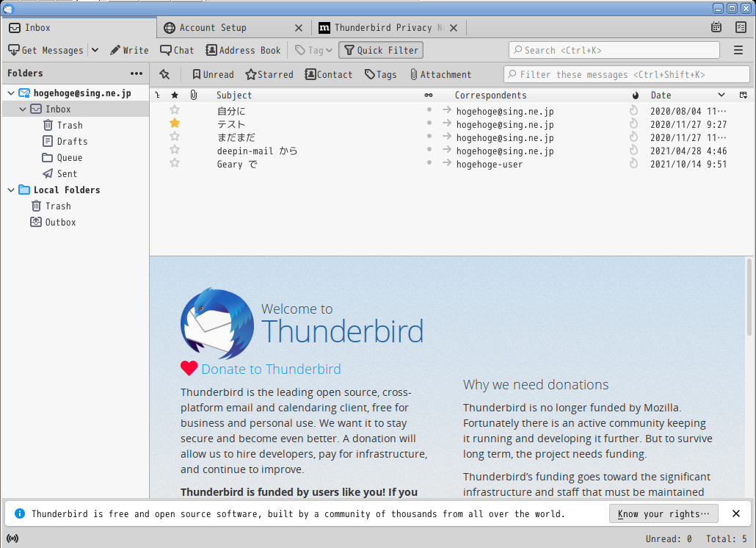Toggle Tags quick filter
The width and height of the screenshot is (756, 548).
380,74
